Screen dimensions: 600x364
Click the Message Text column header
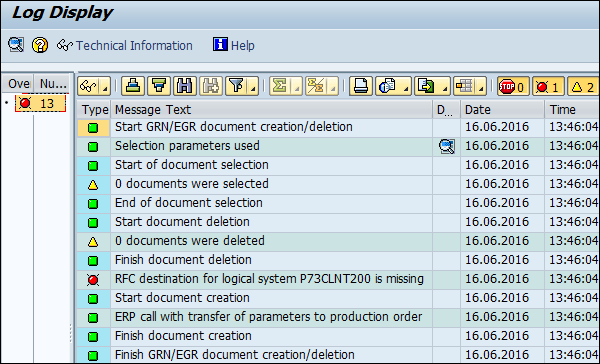click(272, 110)
